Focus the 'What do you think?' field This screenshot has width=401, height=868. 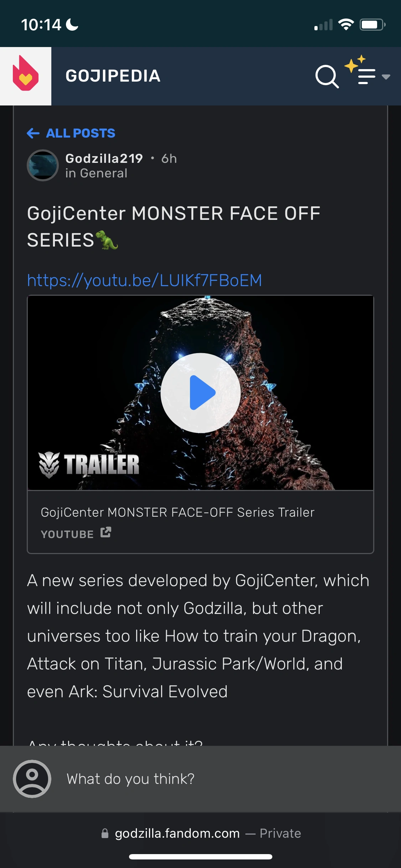[200, 779]
